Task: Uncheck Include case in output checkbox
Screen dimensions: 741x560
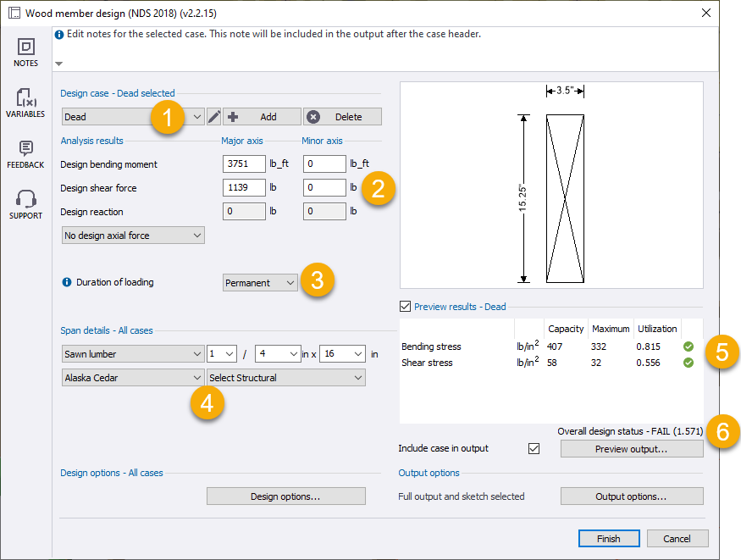Action: pos(534,448)
